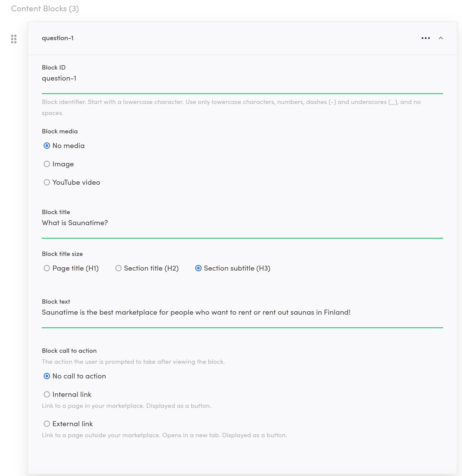Collapse the question-1 block with the chevron
The width and height of the screenshot is (462, 476).
point(441,38)
